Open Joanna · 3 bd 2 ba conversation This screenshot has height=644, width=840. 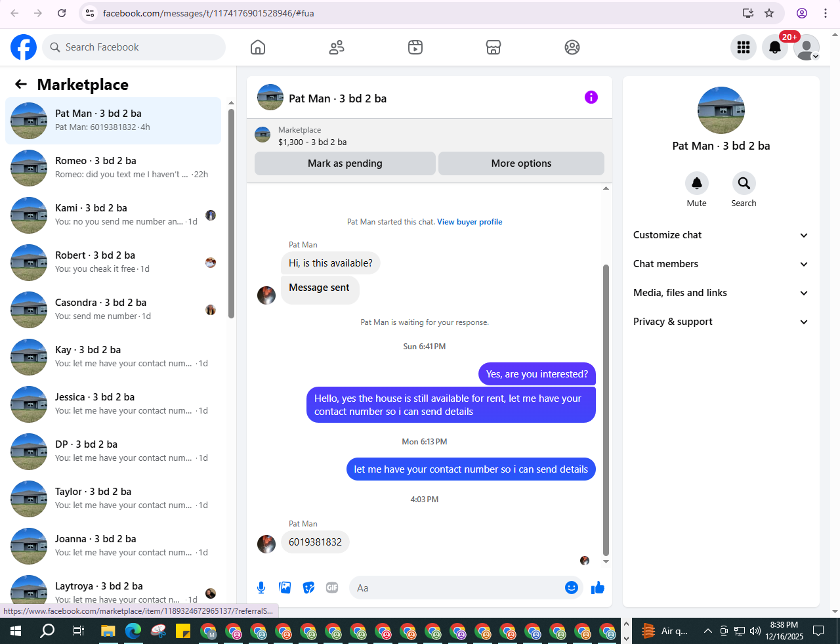click(x=113, y=546)
